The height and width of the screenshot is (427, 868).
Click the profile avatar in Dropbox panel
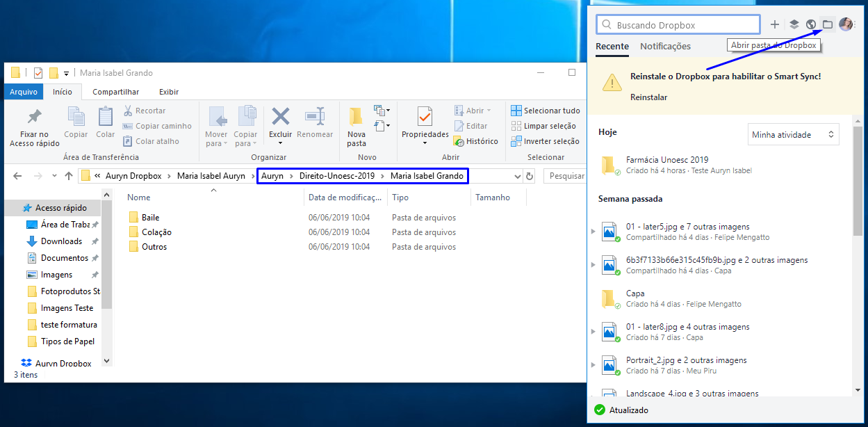tap(846, 24)
